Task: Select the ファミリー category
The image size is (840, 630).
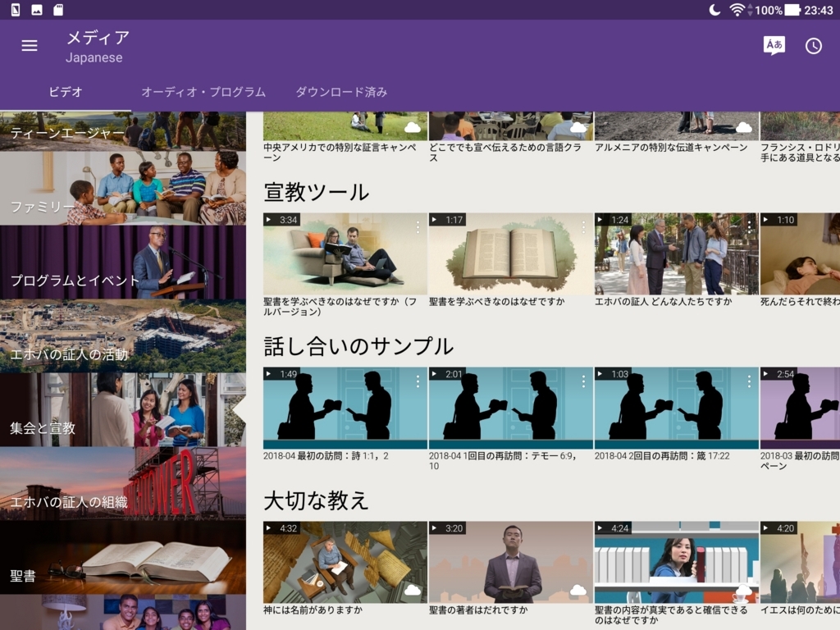Action: click(x=123, y=188)
